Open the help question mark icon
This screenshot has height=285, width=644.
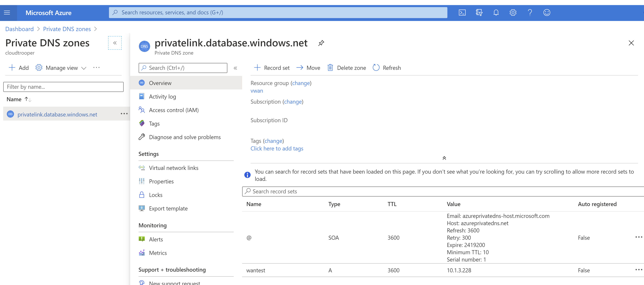click(530, 13)
